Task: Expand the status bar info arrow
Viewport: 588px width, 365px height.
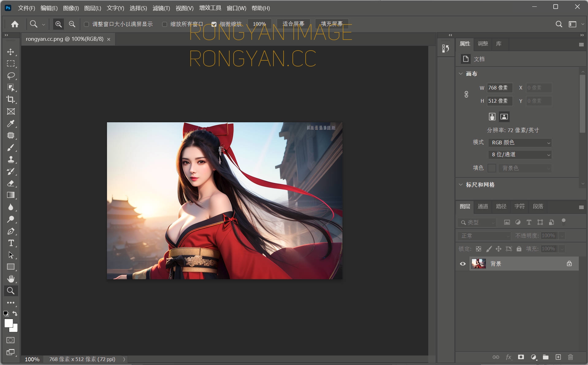Action: point(124,359)
